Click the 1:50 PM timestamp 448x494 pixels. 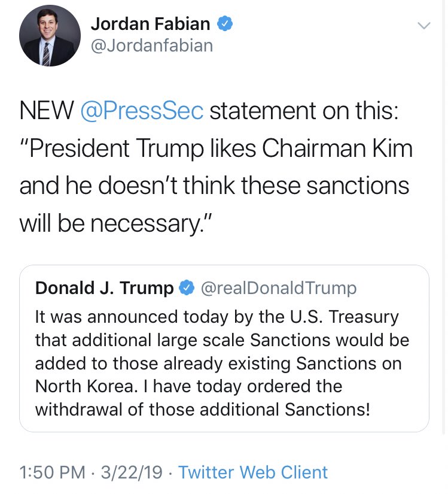52,472
